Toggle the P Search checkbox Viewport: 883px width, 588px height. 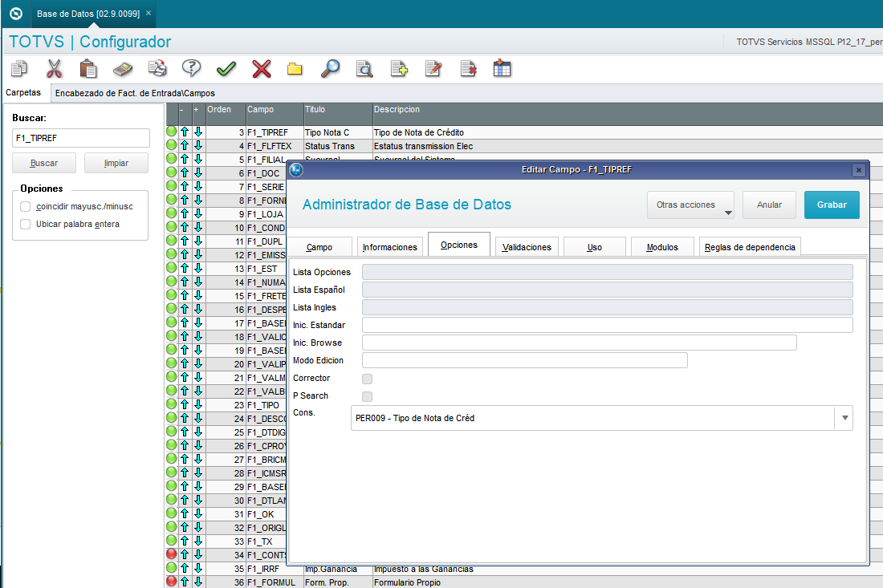[367, 396]
